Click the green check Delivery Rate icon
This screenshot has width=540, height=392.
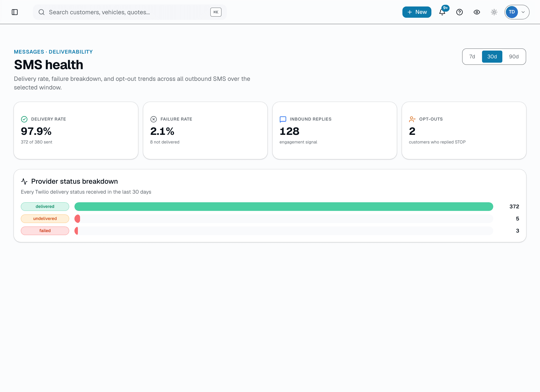coord(24,119)
